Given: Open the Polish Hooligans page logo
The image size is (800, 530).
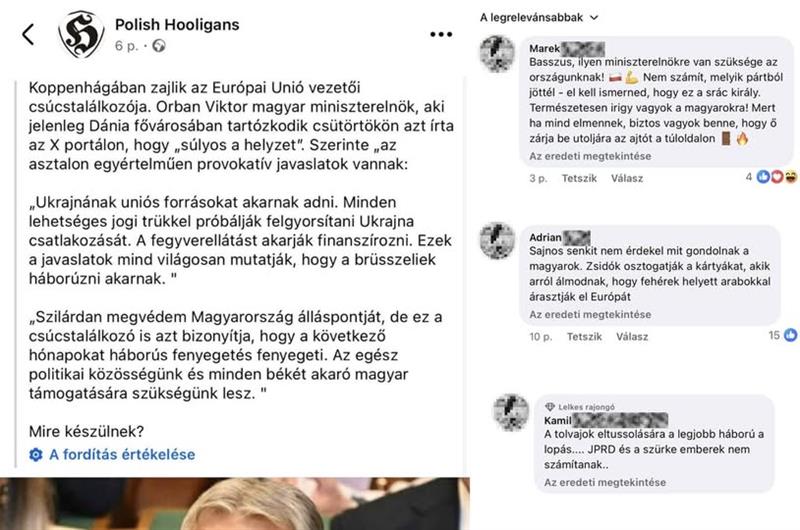Looking at the screenshot, I should 81,35.
